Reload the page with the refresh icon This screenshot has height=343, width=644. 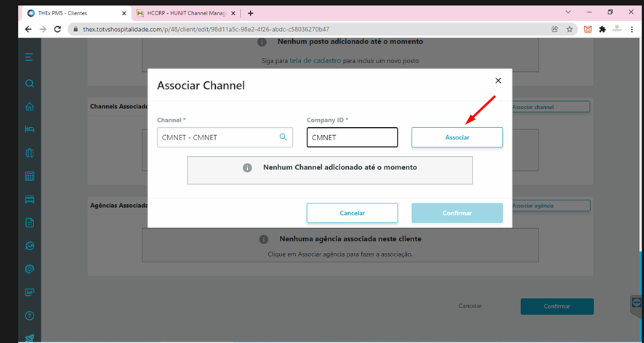57,29
